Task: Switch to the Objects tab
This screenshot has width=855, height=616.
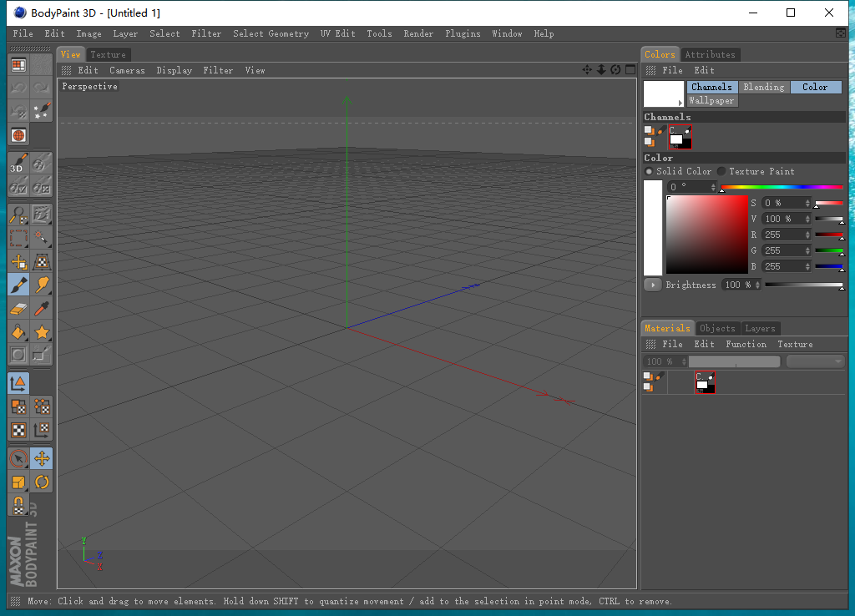Action: (717, 328)
